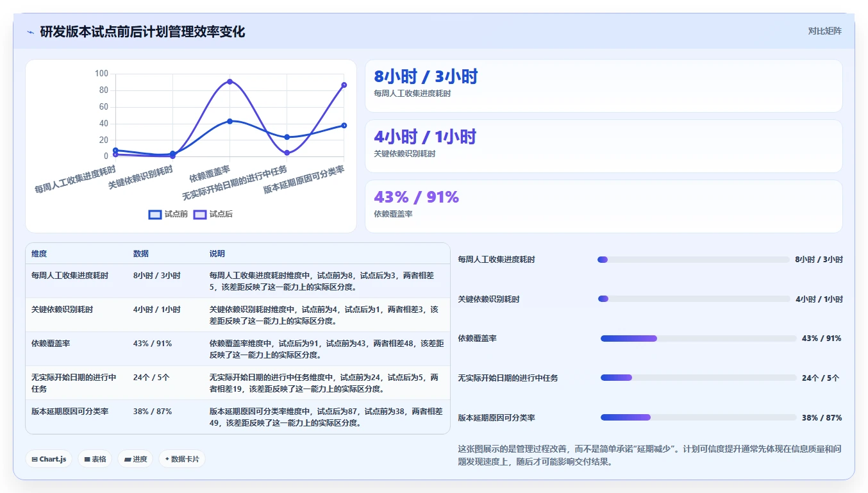868x493 pixels.
Task: Click the 24个 / 5个 value beside progress bar
Action: tap(821, 378)
